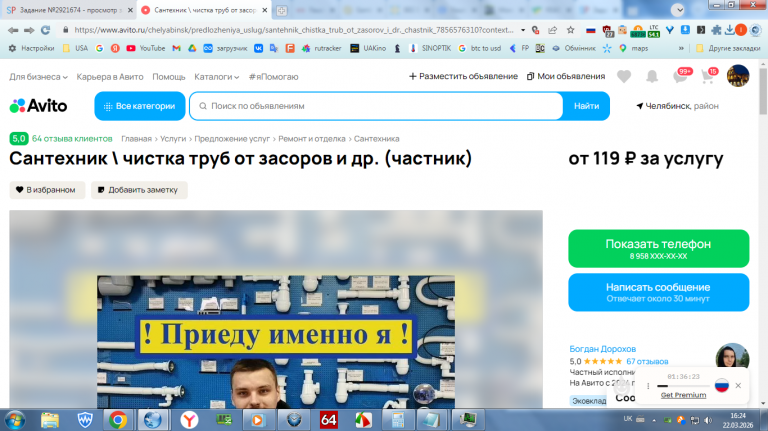
Task: Show hidden system tray icons arrow
Action: coord(654,420)
